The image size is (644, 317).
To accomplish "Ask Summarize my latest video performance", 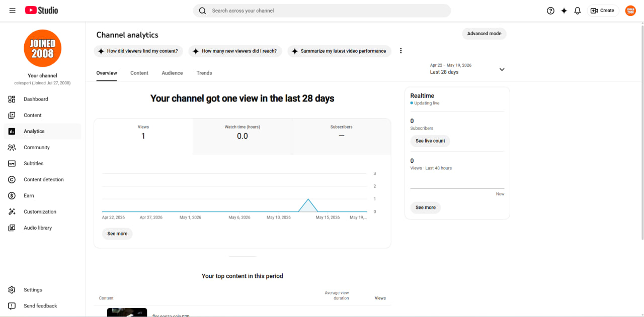I will 339,51.
